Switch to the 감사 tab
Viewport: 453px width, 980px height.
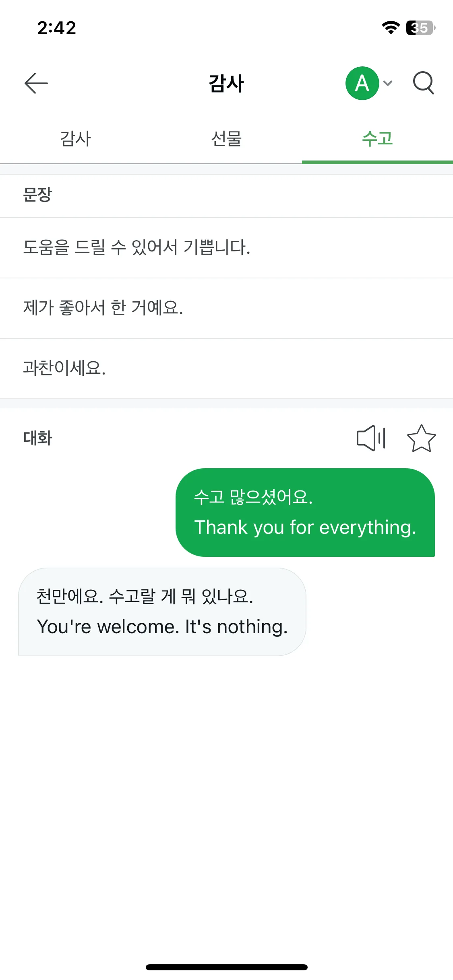click(75, 139)
